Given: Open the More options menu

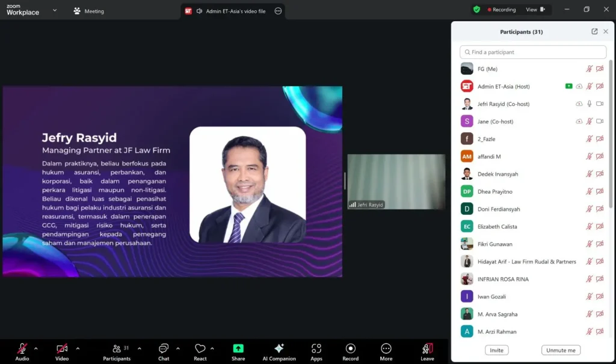Looking at the screenshot, I should click(x=386, y=349).
